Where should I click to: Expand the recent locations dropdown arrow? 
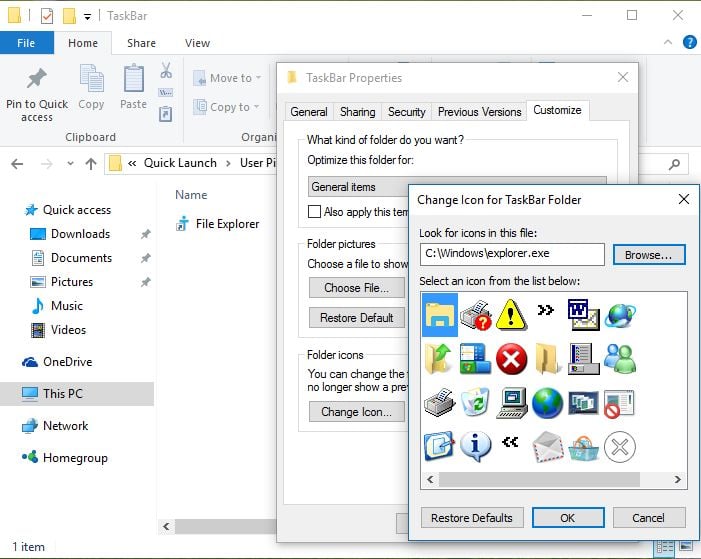click(x=70, y=164)
